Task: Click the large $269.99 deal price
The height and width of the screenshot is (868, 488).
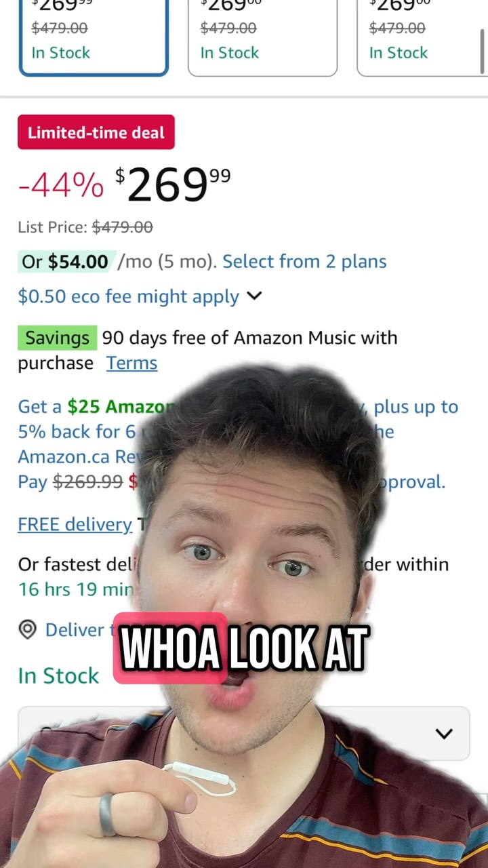Action: [x=173, y=184]
